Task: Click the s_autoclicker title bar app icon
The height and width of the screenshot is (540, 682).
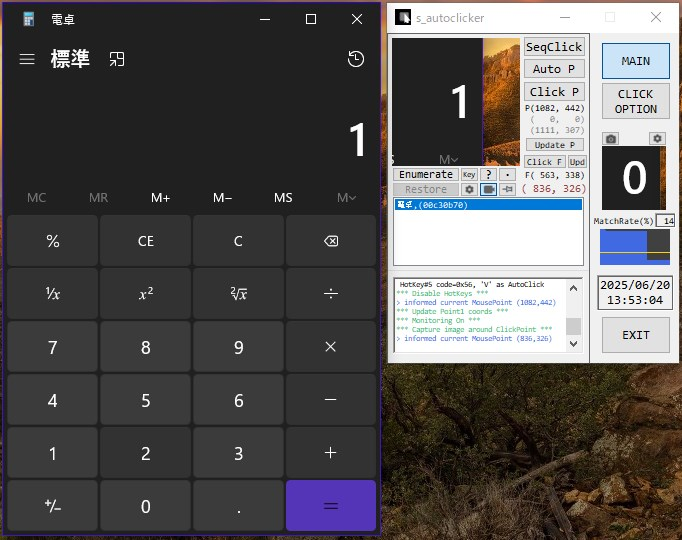Action: (403, 17)
